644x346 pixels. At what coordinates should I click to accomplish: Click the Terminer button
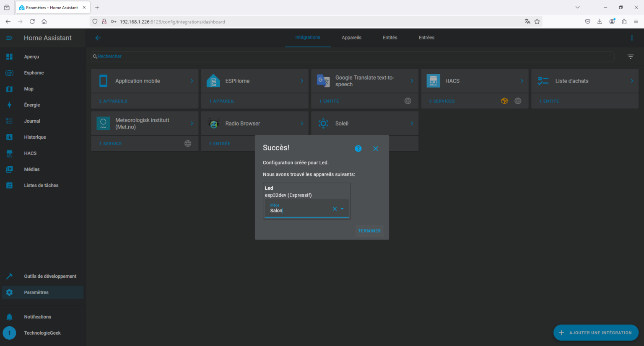click(x=369, y=231)
